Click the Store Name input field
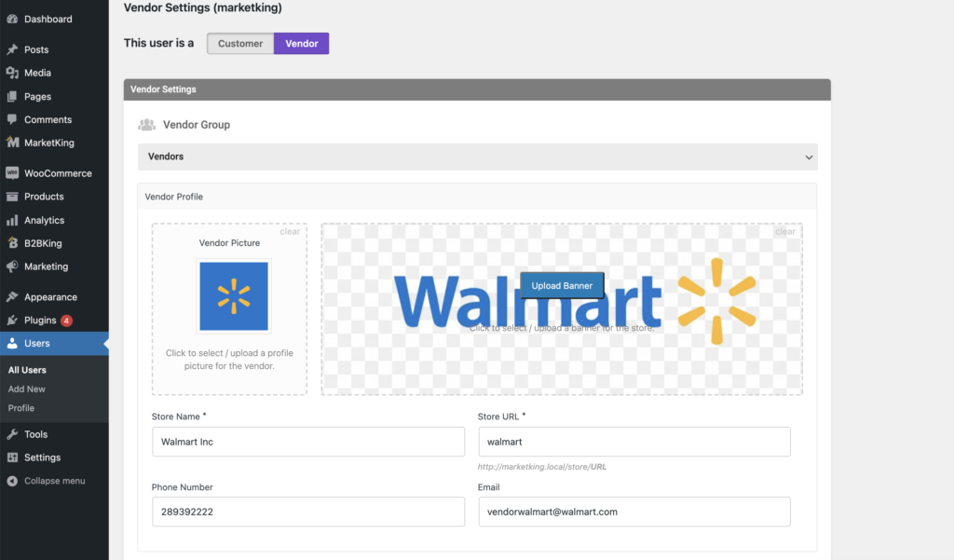The width and height of the screenshot is (954, 560). 308,442
